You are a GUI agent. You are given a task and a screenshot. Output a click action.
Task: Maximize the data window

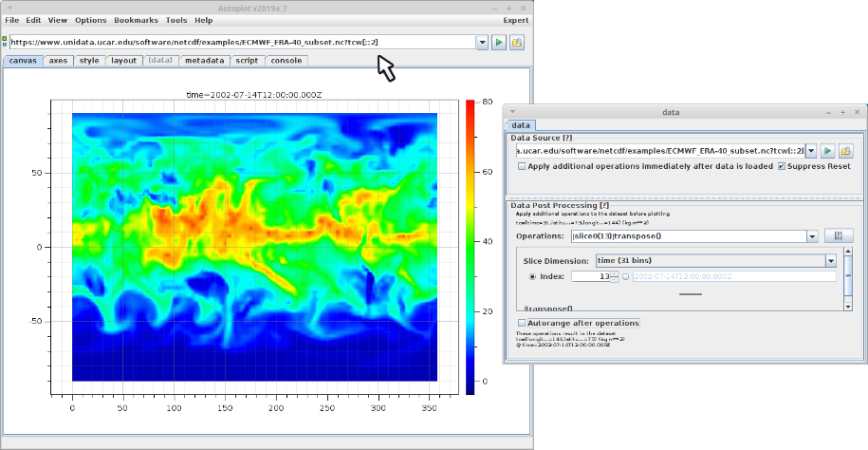pos(843,112)
